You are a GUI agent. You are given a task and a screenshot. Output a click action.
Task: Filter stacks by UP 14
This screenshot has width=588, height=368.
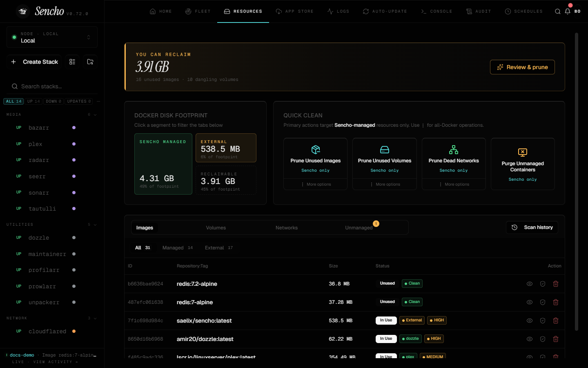pyautogui.click(x=33, y=101)
